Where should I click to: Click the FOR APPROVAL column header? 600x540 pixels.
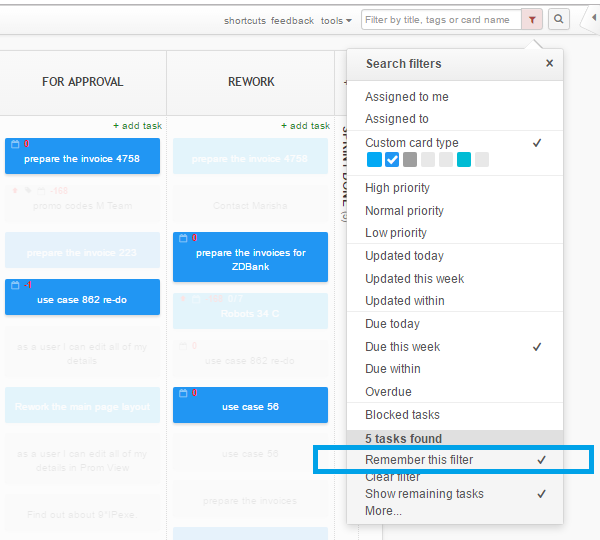click(83, 82)
